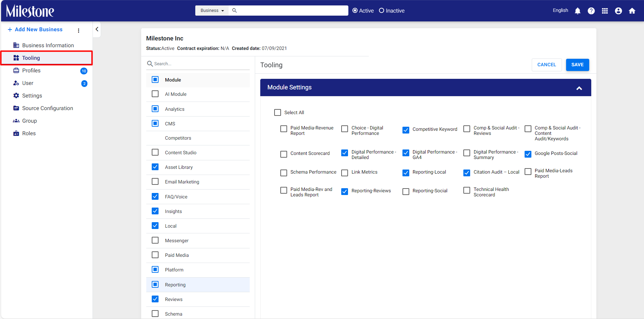Select the Insights module row
Image resolution: width=644 pixels, height=319 pixels.
[x=198, y=211]
